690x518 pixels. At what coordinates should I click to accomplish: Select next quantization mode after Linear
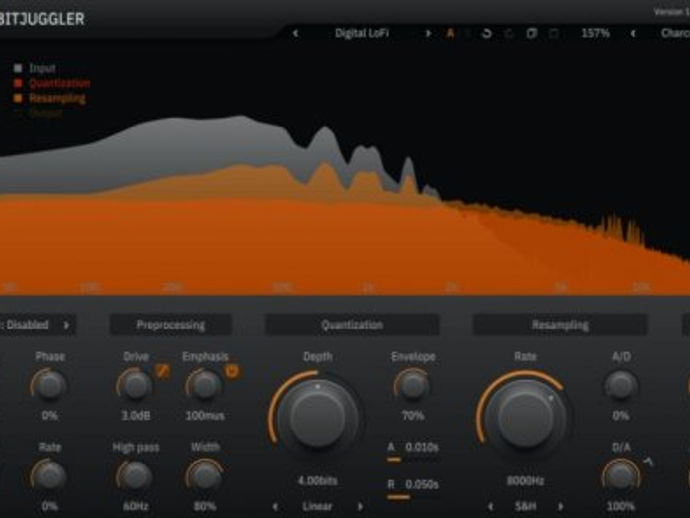click(x=360, y=507)
